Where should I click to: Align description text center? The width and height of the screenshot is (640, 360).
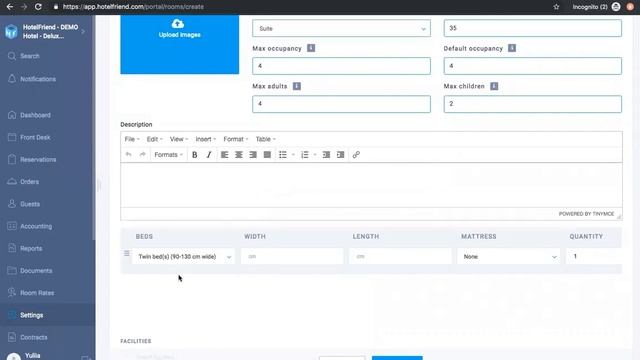(x=239, y=155)
